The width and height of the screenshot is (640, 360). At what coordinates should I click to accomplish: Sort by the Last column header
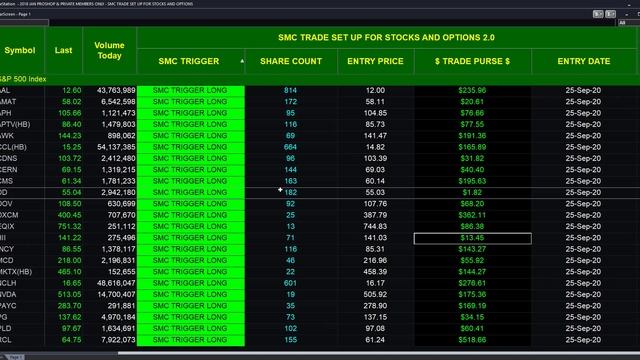click(x=63, y=50)
